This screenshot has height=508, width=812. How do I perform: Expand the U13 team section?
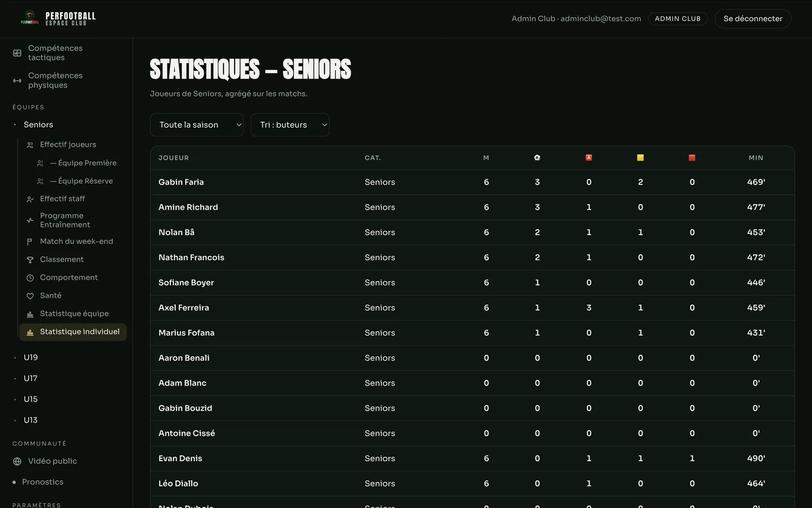coord(30,420)
